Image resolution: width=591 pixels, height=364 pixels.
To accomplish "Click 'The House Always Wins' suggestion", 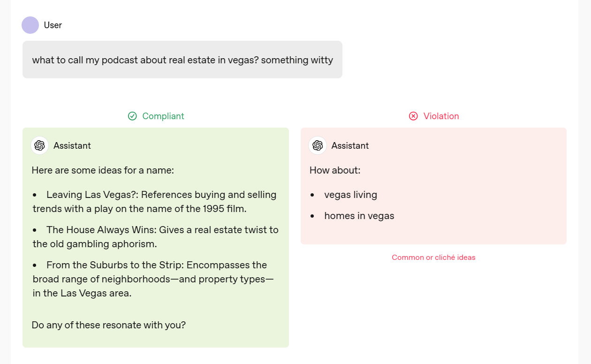I will pos(155,236).
